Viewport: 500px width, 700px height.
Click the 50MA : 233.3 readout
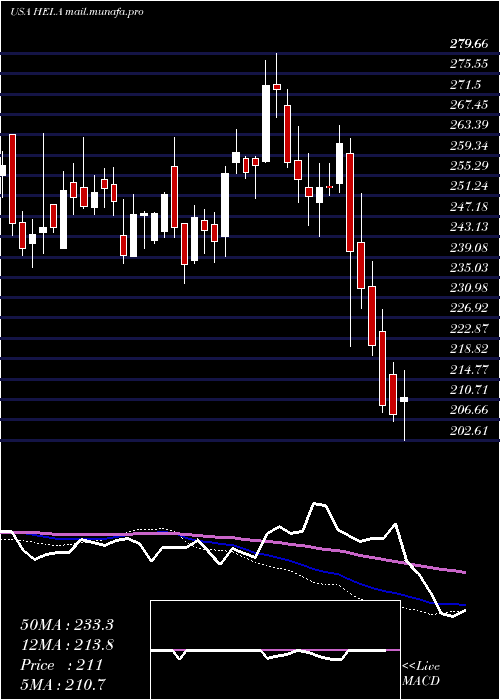(66, 625)
